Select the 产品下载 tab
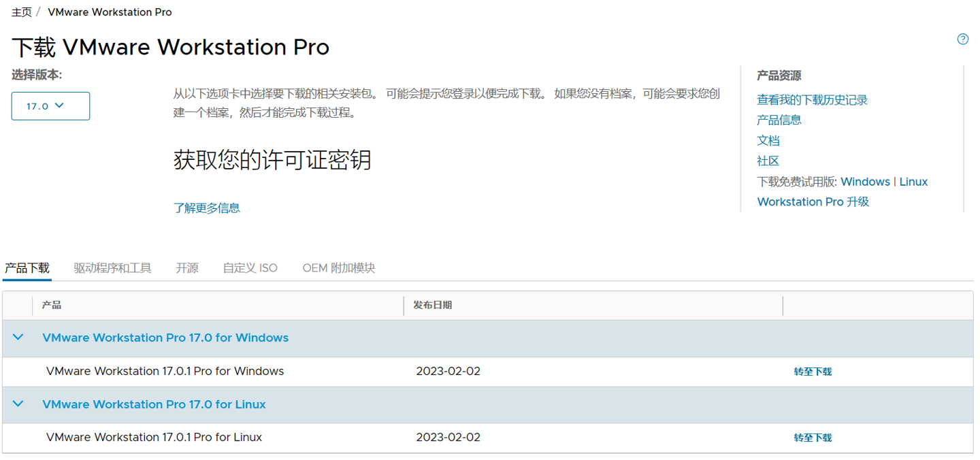The image size is (980, 460). pyautogui.click(x=27, y=268)
